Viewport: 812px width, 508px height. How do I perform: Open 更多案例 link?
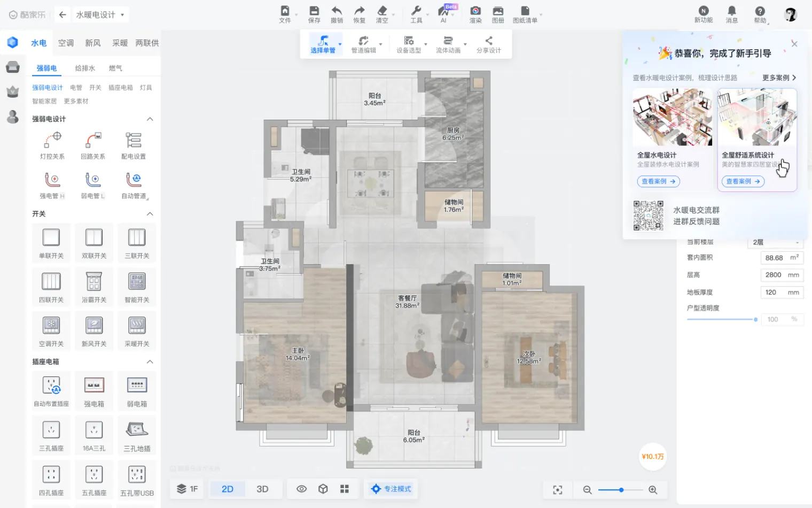point(779,78)
